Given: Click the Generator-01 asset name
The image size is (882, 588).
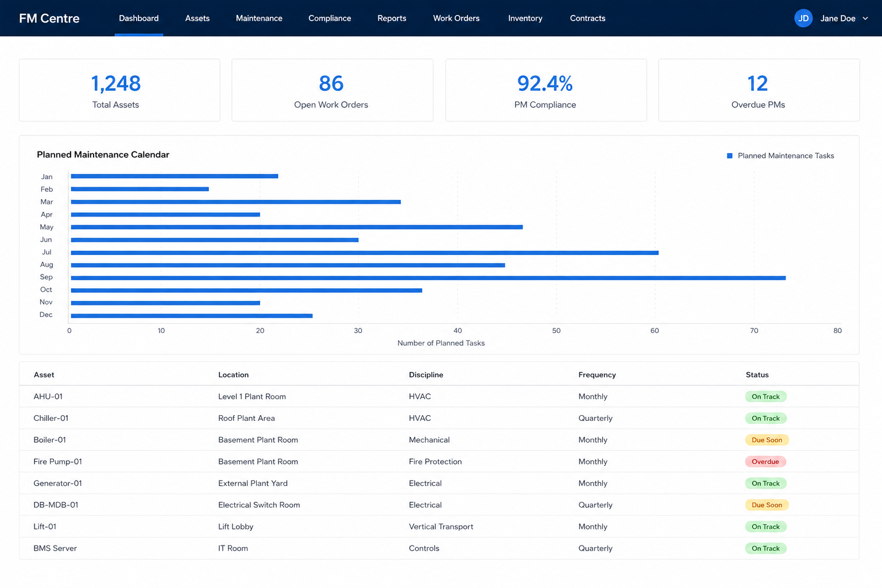Looking at the screenshot, I should (x=58, y=483).
